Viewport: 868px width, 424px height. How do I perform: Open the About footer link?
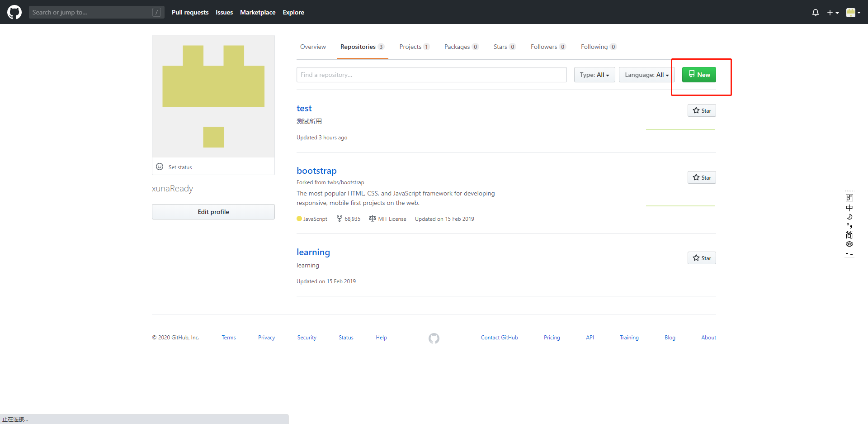pos(709,338)
